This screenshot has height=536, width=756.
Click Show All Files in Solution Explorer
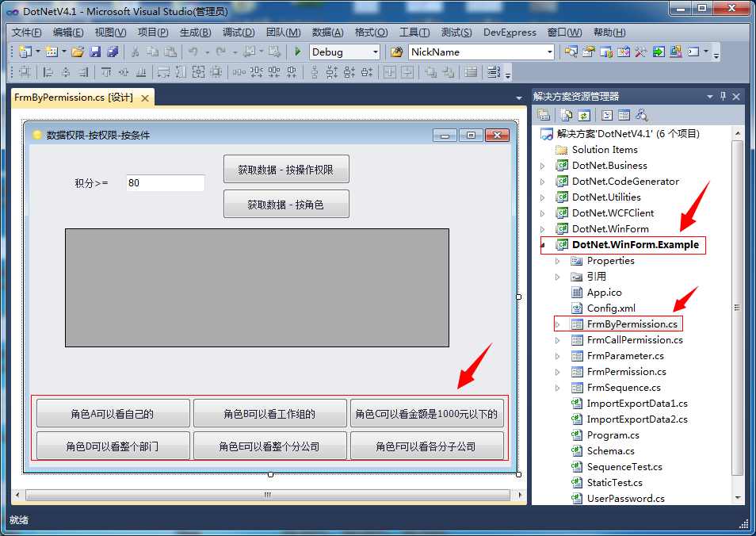pos(567,115)
